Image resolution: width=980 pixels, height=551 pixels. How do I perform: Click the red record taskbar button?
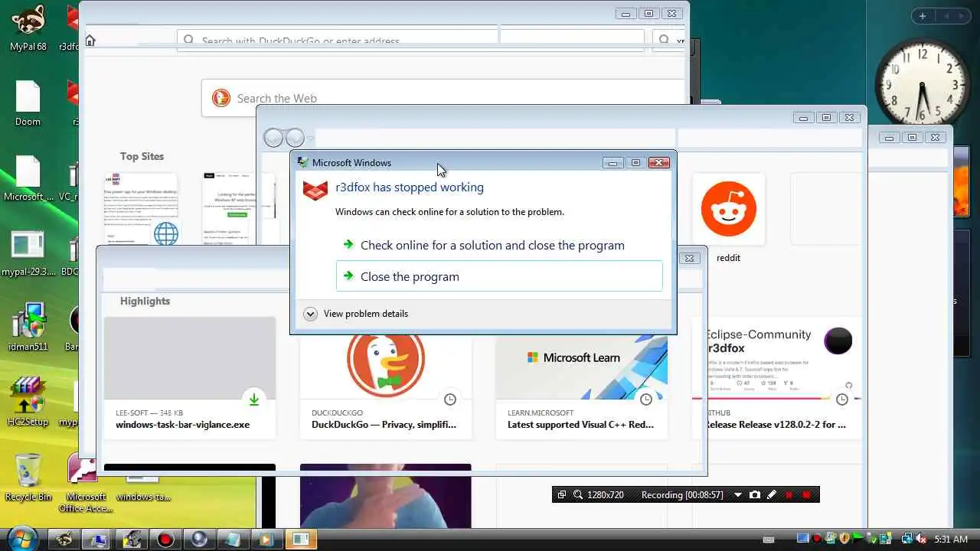(165, 540)
